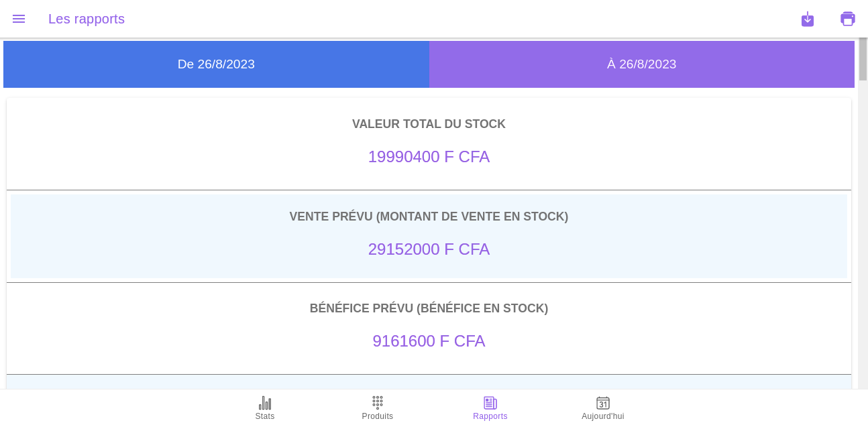Click the 'Les rapports' page title
868x427 pixels.
tap(87, 19)
